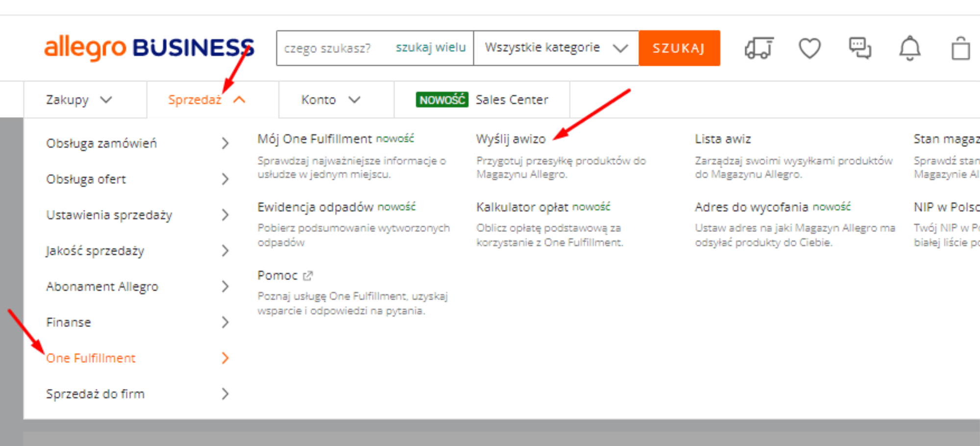Viewport: 980px width, 446px height.
Task: Click 'Oblicz opłatę podstawową' description
Action: point(550,235)
